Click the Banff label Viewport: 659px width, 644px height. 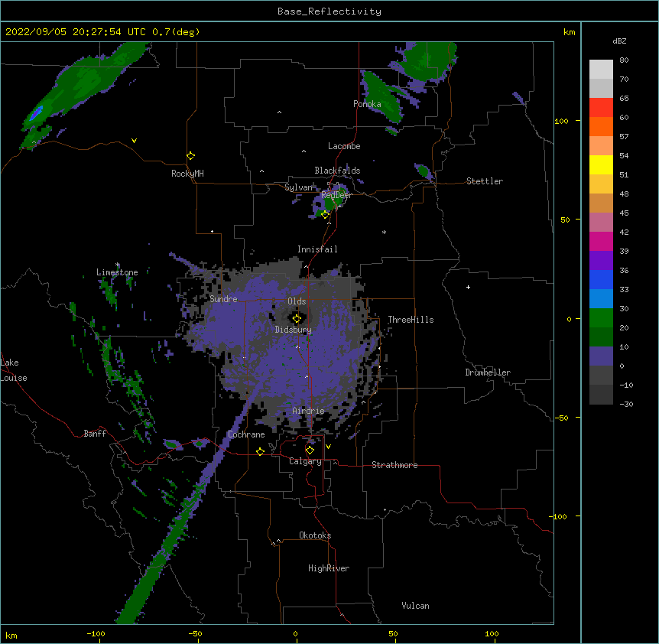coord(95,434)
